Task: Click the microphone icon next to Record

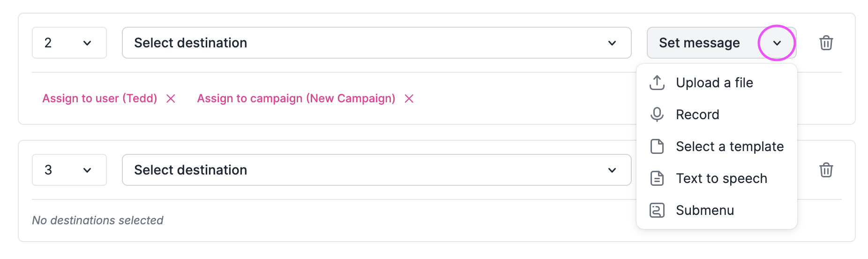Action: tap(657, 114)
